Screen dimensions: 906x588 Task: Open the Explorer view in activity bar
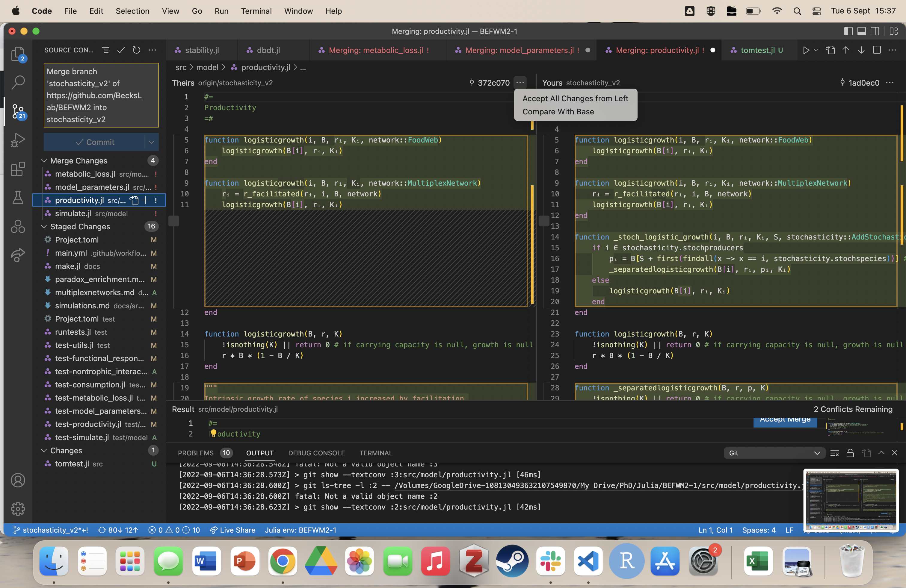click(17, 54)
